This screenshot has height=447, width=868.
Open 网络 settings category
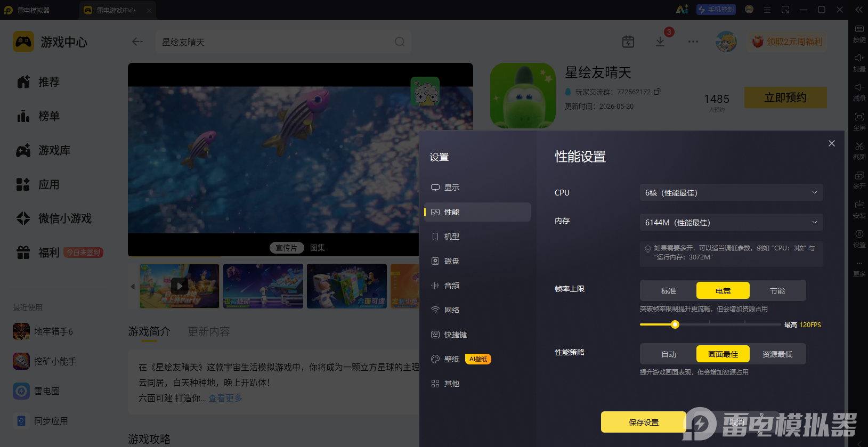click(477, 310)
